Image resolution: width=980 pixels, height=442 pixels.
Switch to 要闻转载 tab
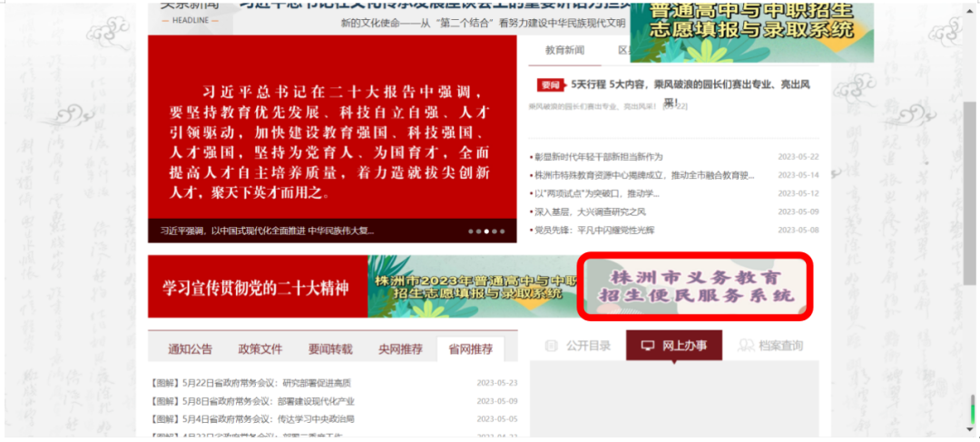330,349
